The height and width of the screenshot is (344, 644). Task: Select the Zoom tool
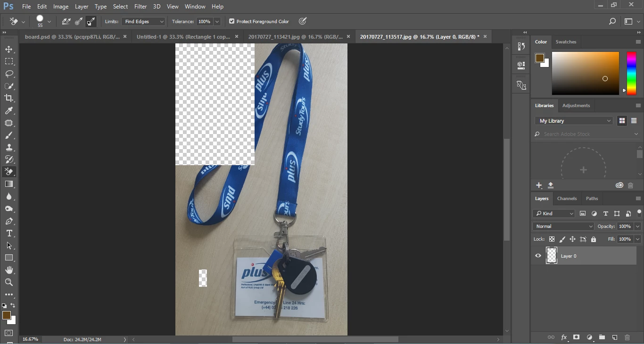9,282
